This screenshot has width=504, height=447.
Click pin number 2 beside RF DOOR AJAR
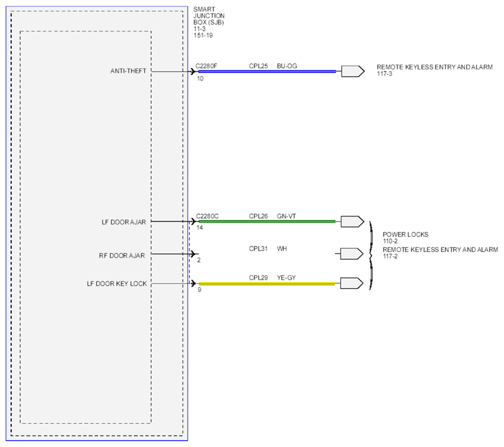point(199,260)
